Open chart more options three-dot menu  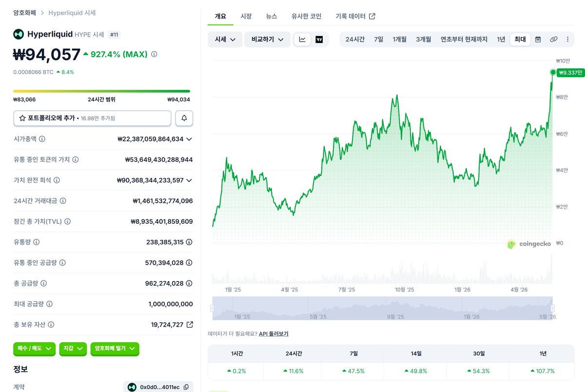click(567, 39)
